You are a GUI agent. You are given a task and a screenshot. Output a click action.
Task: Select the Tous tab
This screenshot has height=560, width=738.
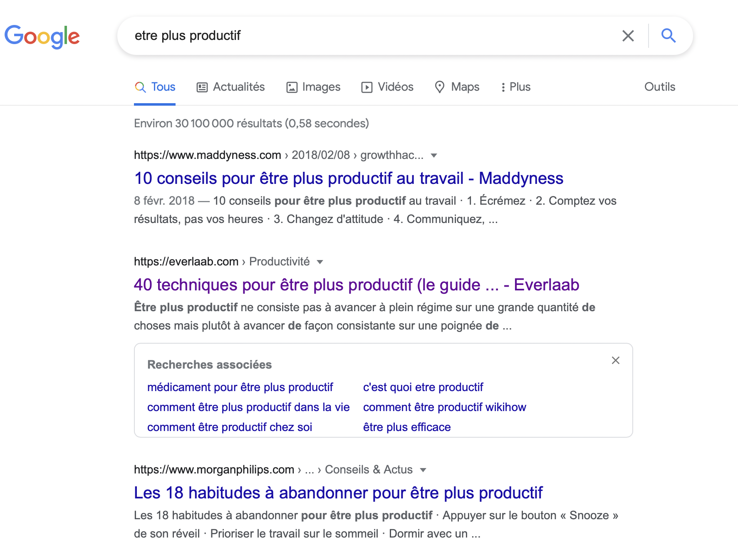point(155,87)
